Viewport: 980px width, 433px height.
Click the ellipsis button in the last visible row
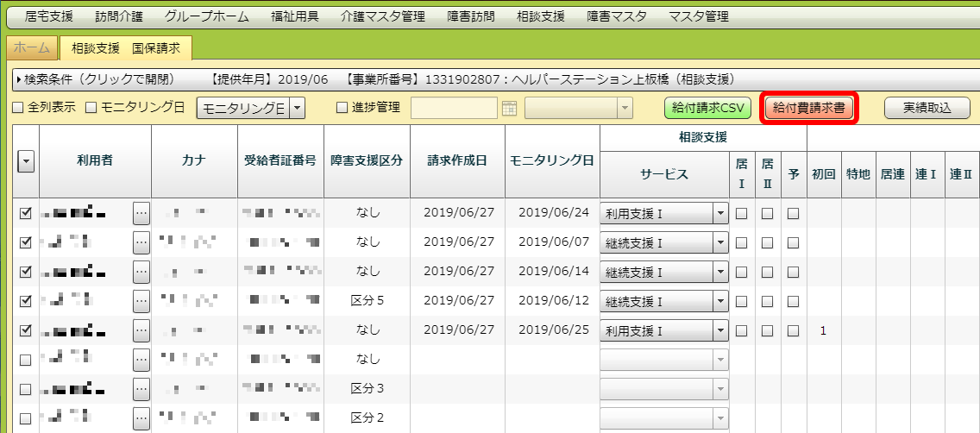[141, 418]
